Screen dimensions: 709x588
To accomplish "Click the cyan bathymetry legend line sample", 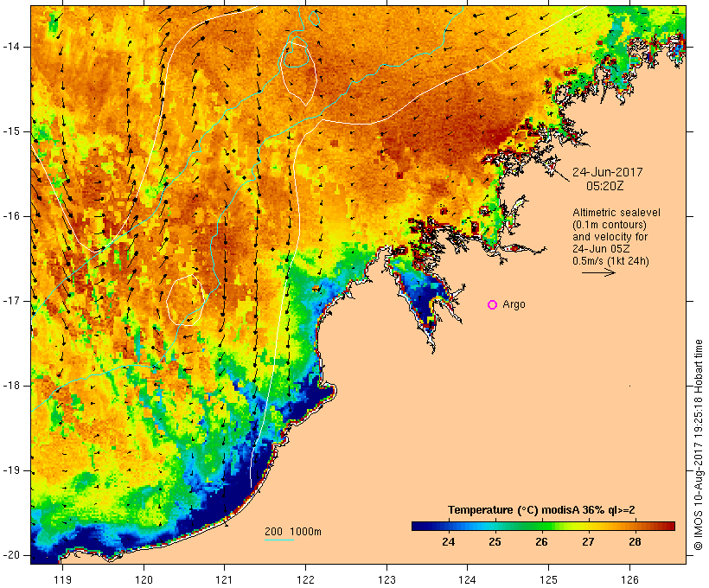I will [279, 540].
